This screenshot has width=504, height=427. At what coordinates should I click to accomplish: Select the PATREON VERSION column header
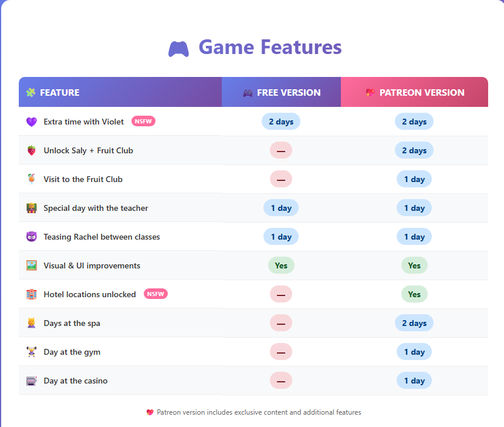(414, 92)
